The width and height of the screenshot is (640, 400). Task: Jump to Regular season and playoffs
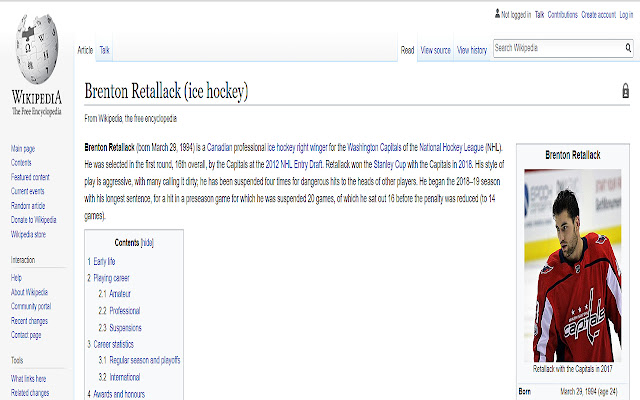[145, 360]
